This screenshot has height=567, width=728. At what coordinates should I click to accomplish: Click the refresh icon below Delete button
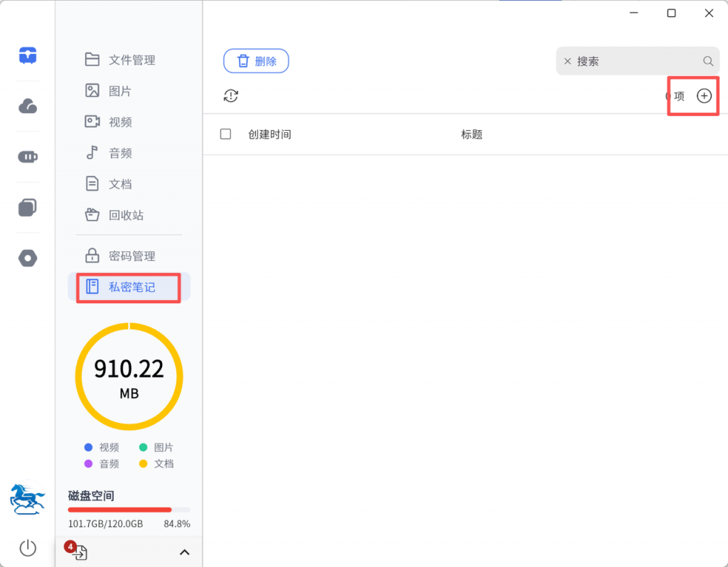pos(231,96)
